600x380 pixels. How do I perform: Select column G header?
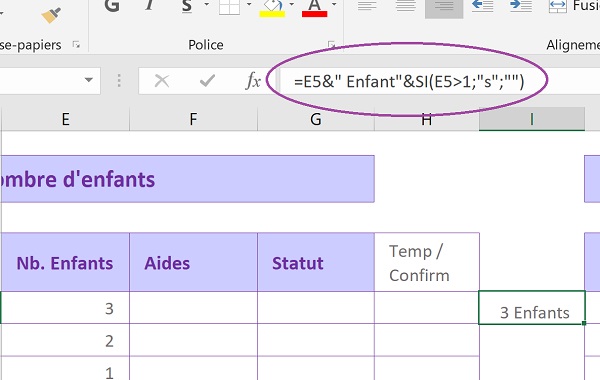point(316,119)
